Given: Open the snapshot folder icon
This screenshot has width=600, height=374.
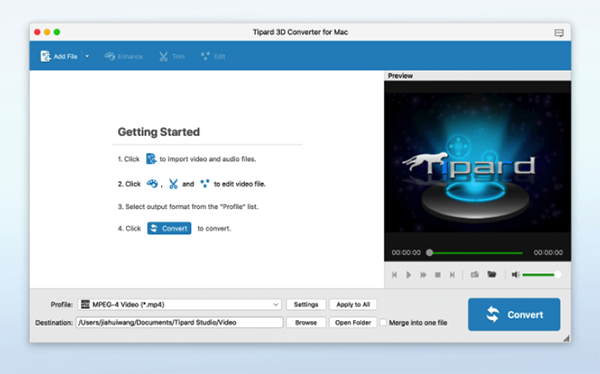Looking at the screenshot, I should click(492, 274).
